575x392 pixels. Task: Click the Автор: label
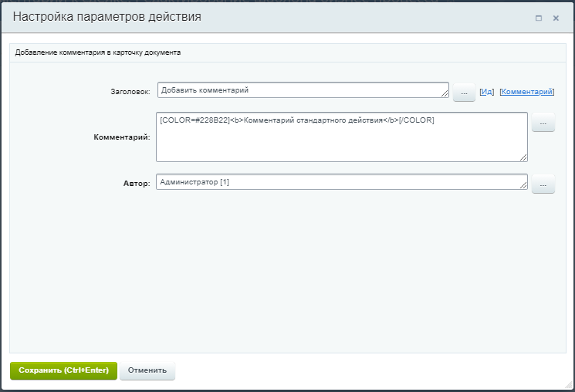(137, 184)
